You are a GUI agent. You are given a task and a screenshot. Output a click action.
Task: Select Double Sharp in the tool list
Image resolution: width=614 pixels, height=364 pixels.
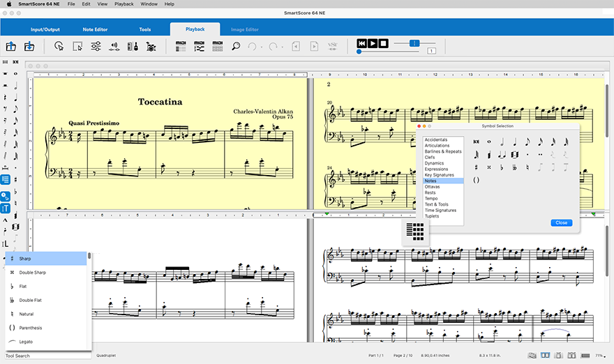click(46, 273)
